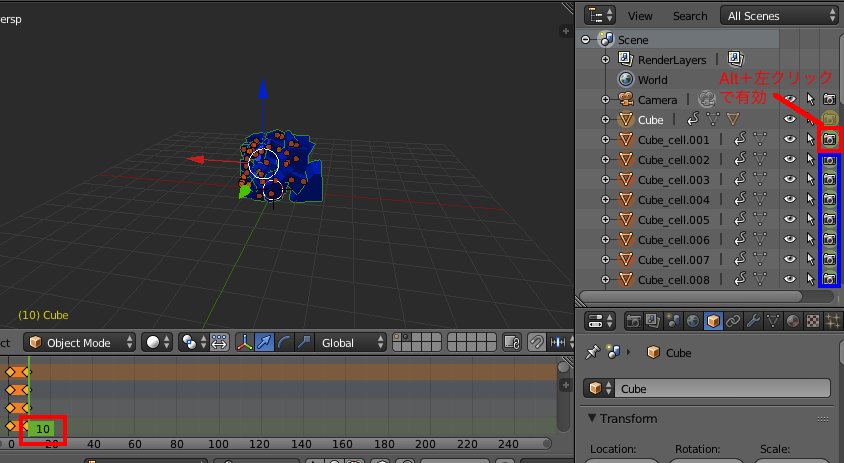Toggle lock camera and layers button
Image resolution: width=844 pixels, height=463 pixels.
tap(512, 342)
